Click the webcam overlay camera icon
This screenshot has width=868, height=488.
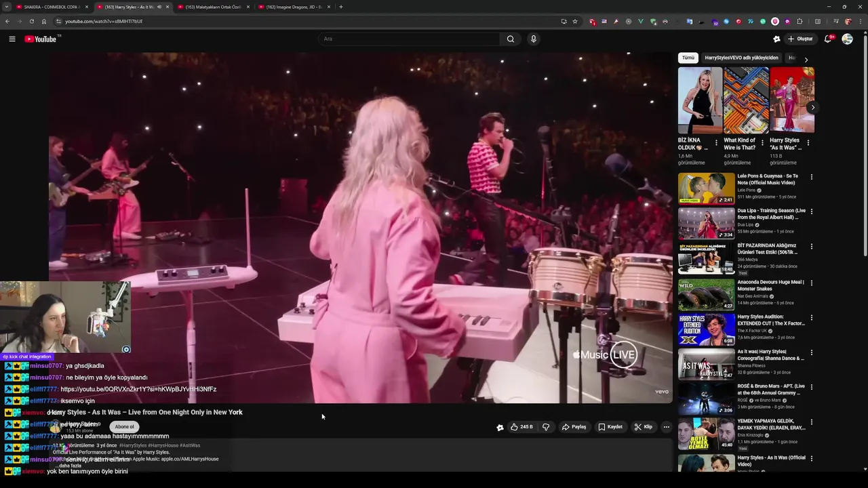(126, 349)
